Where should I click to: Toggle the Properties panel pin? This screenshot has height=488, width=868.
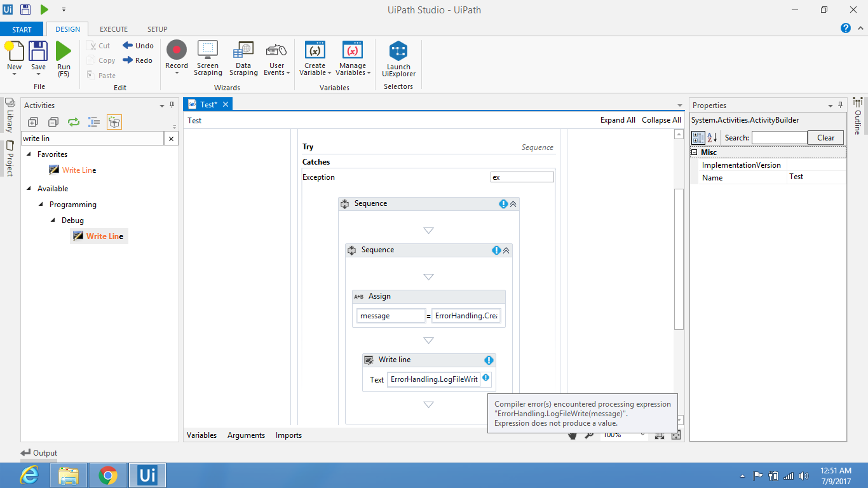coord(840,105)
